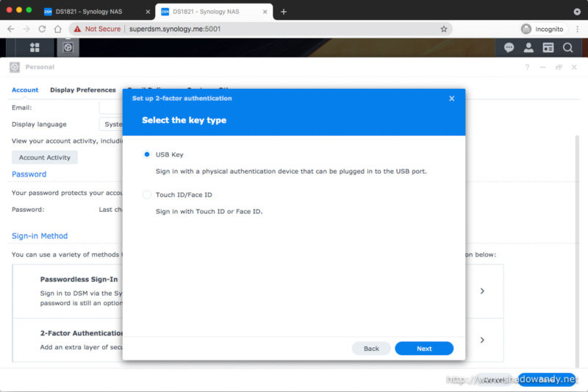The image size is (588, 392).
Task: Open the DSM Main Menu grid icon
Action: (x=35, y=47)
